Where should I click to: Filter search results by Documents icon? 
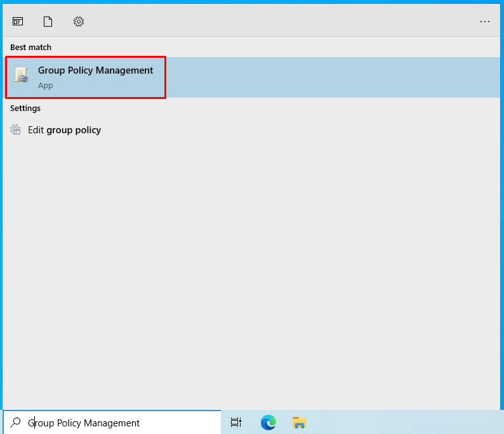(48, 22)
